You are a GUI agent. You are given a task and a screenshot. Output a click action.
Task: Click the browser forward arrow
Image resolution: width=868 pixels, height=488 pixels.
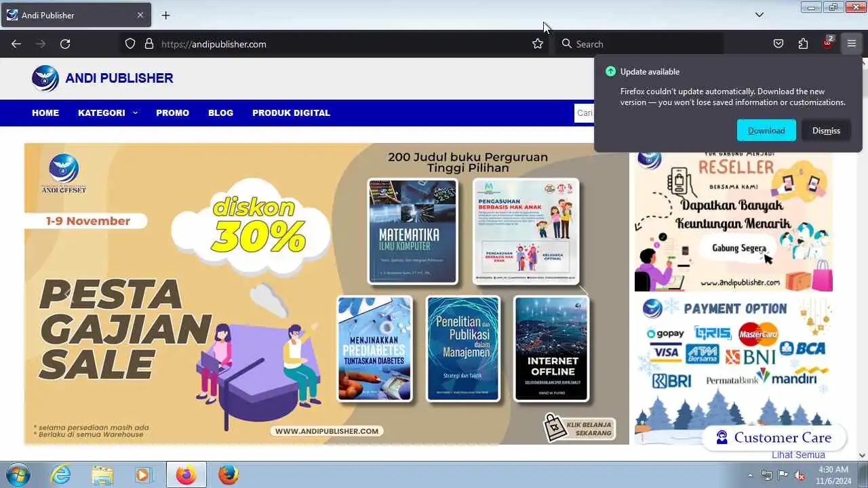coord(41,44)
